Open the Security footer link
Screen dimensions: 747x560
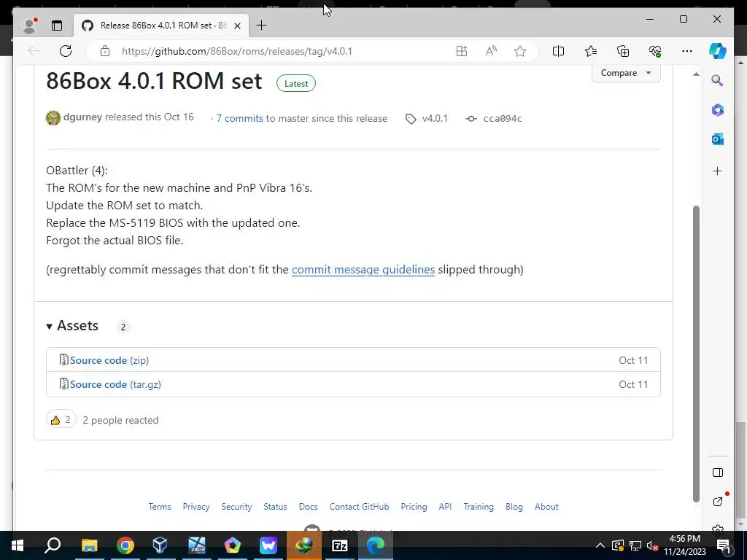coord(236,507)
